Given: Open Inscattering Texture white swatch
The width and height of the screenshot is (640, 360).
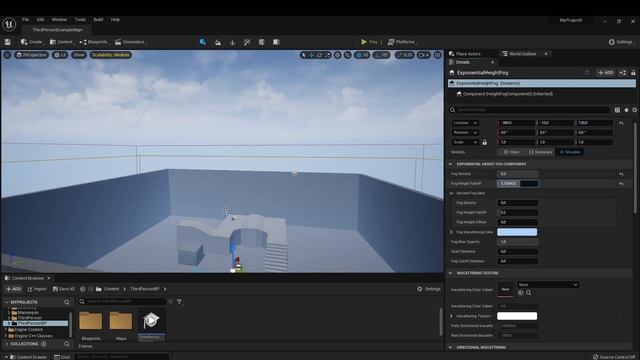Looking at the screenshot, I should pyautogui.click(x=517, y=316).
